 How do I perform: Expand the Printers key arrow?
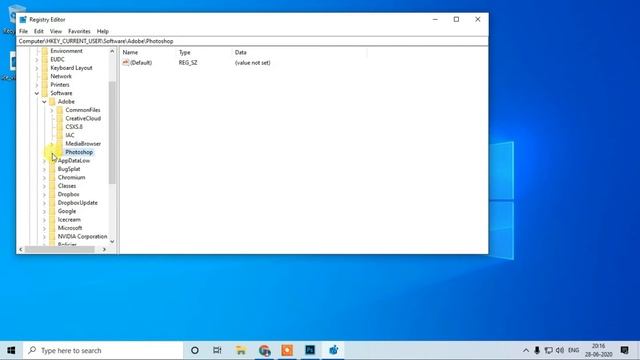[37, 85]
